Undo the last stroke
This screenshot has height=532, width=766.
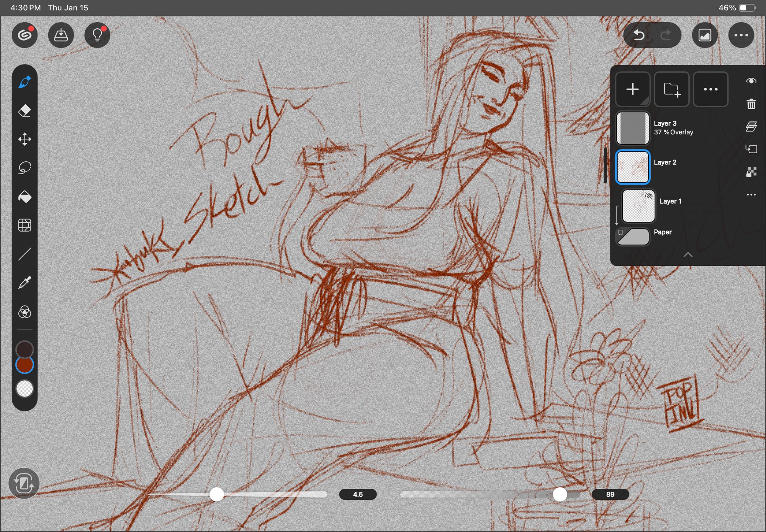click(639, 35)
